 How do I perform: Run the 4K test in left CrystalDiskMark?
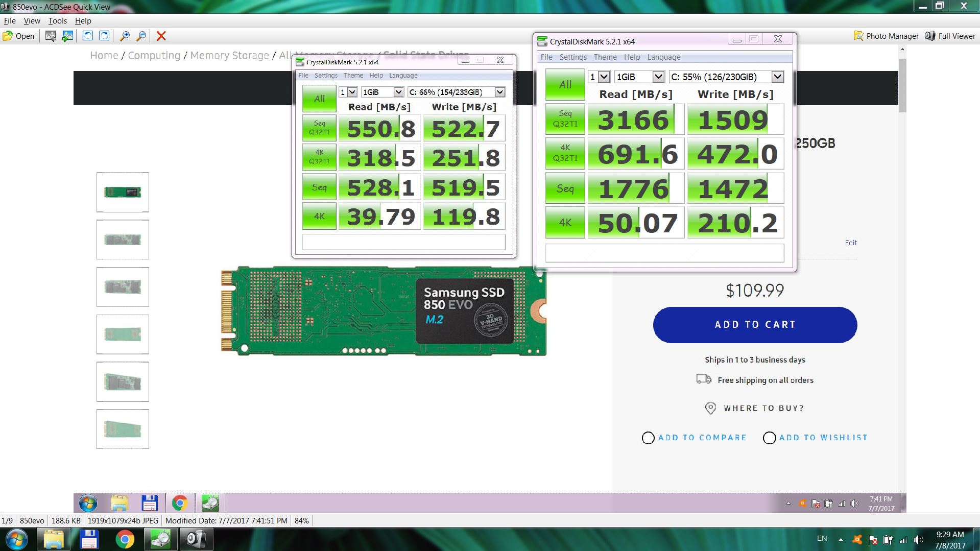pos(319,216)
